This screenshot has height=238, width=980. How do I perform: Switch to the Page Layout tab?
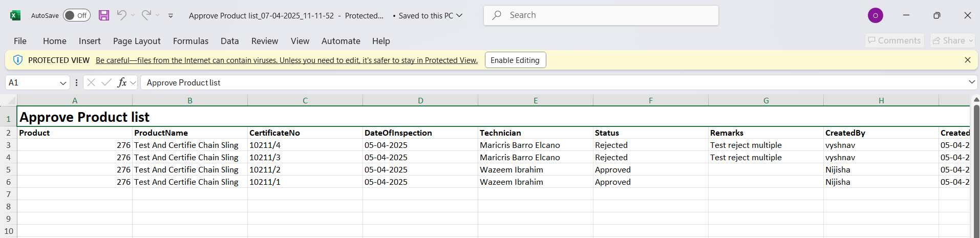(137, 41)
